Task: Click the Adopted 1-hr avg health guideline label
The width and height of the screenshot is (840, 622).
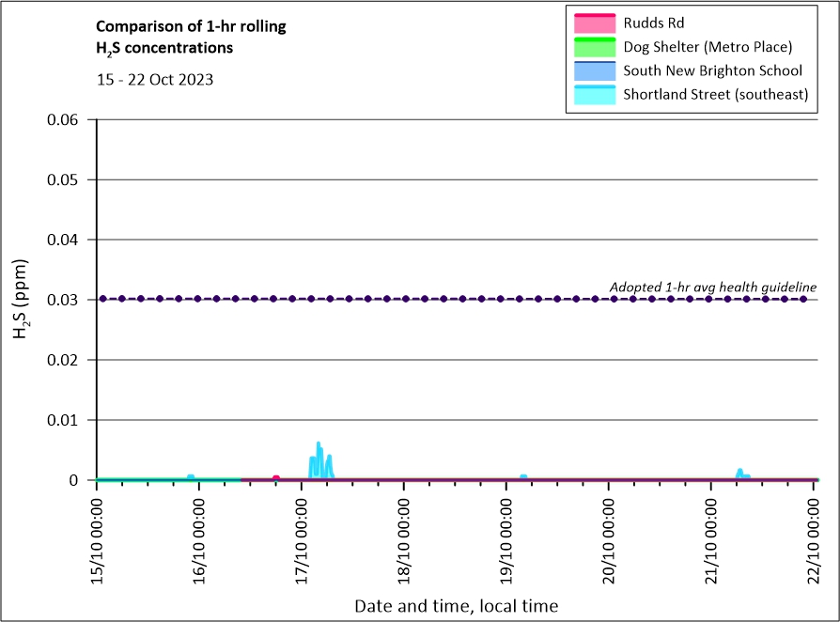Action: point(712,287)
